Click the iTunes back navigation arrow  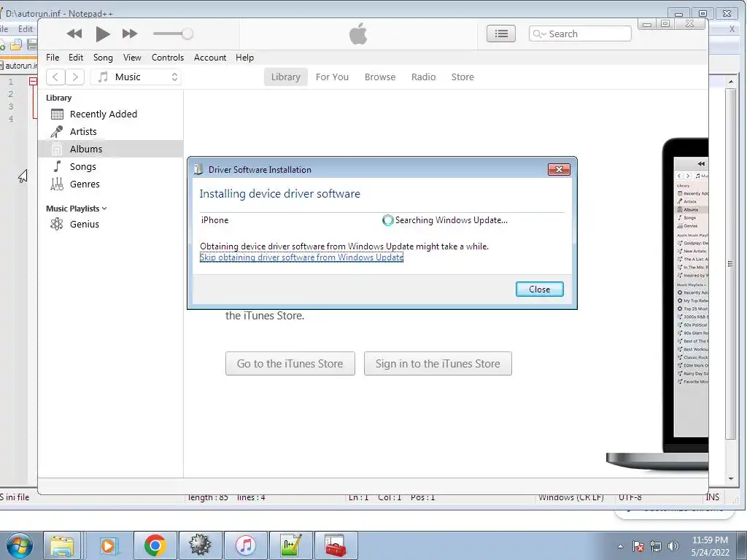[55, 77]
